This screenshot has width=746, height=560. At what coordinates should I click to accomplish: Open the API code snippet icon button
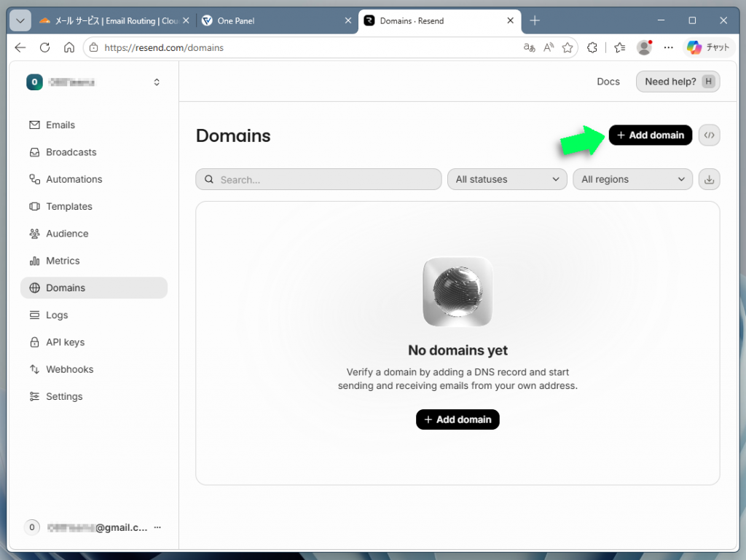point(709,135)
